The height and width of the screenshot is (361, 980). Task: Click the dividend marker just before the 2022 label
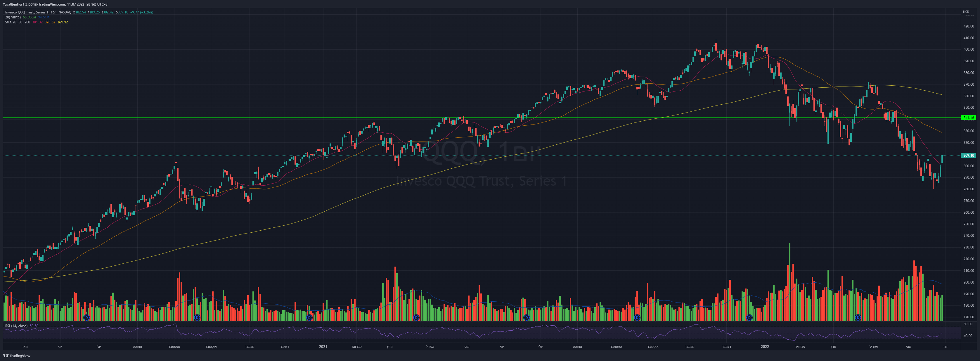(x=749, y=317)
